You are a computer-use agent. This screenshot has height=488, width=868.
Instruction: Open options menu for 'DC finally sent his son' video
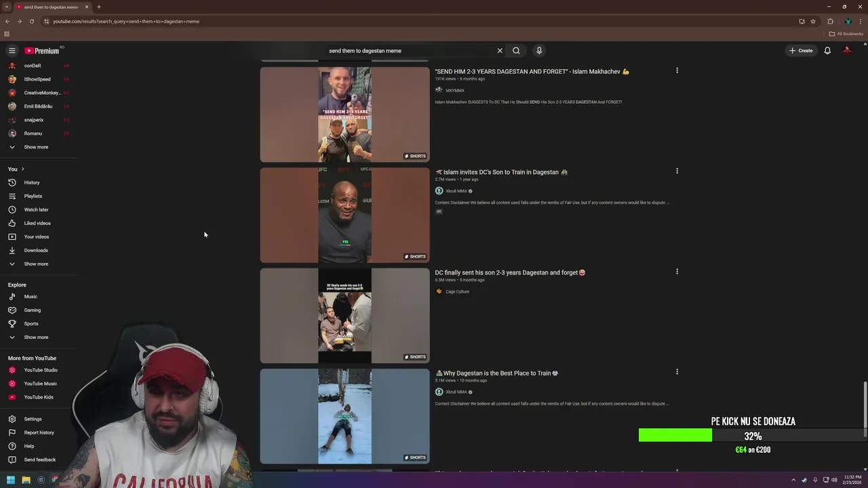tap(677, 271)
